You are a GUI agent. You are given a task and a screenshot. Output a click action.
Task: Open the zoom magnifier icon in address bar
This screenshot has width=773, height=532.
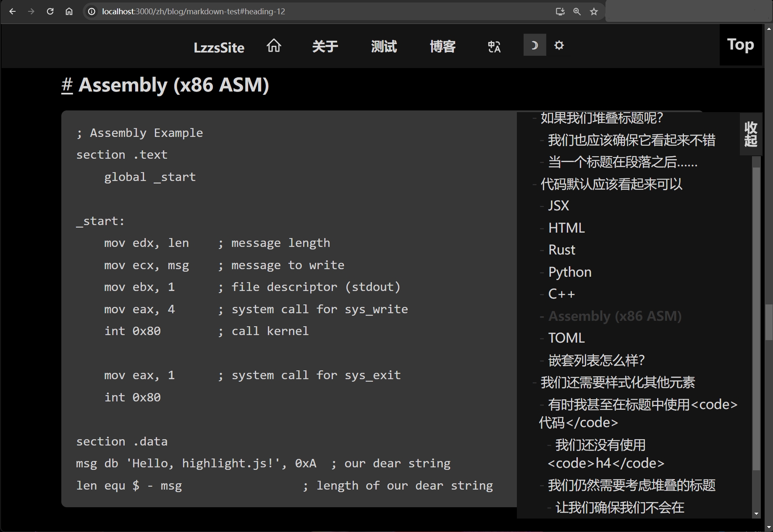(577, 11)
